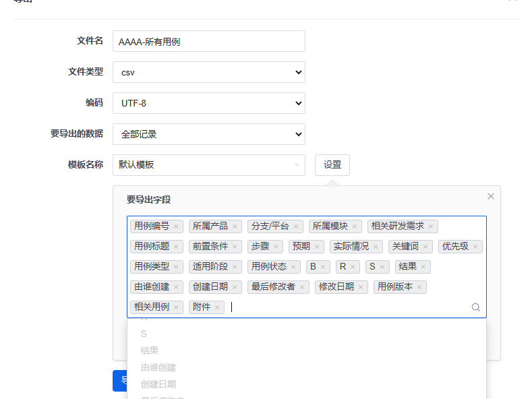Close the 要导出字段 panel
The width and height of the screenshot is (532, 399).
click(x=491, y=196)
